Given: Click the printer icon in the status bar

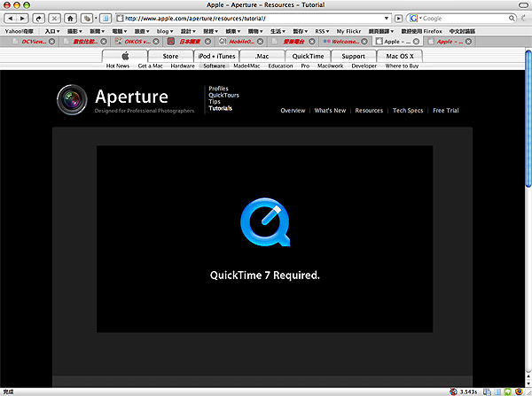Looking at the screenshot, I should [x=487, y=392].
